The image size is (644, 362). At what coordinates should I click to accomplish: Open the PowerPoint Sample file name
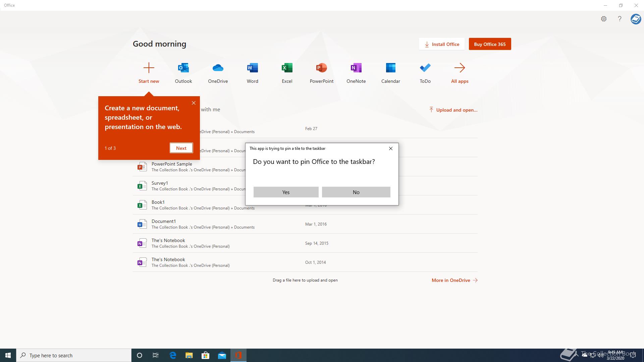point(172,164)
